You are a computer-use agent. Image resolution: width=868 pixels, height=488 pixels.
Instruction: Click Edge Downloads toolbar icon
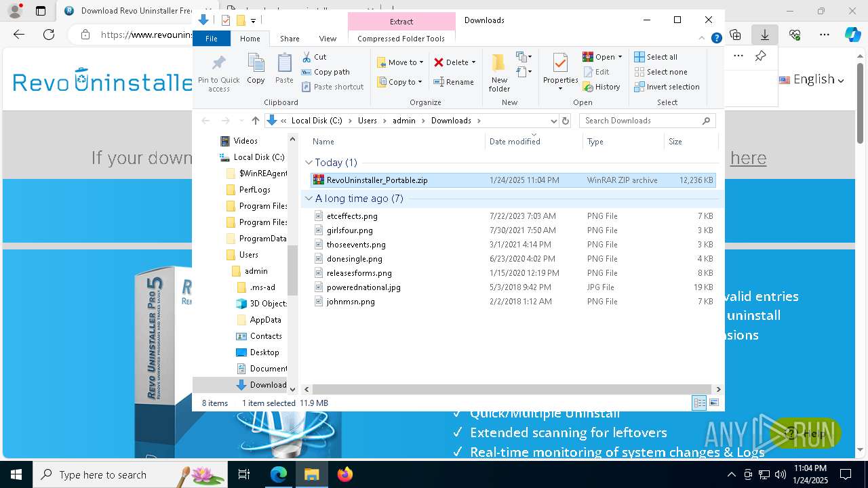tap(764, 35)
